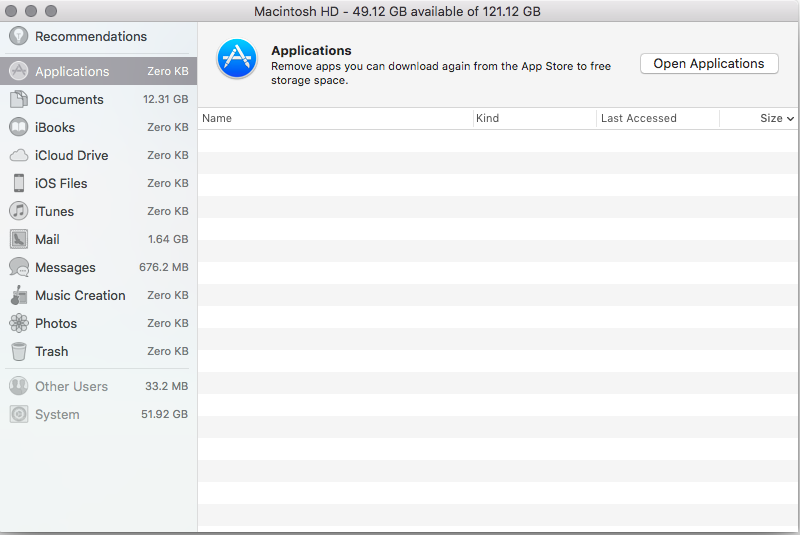Click the Photos flower icon

pyautogui.click(x=18, y=323)
